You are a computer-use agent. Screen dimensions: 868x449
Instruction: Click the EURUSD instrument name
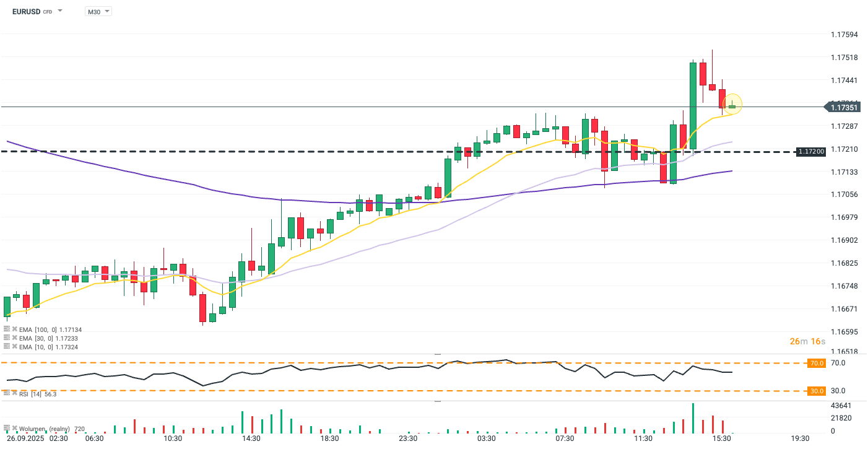(x=25, y=11)
